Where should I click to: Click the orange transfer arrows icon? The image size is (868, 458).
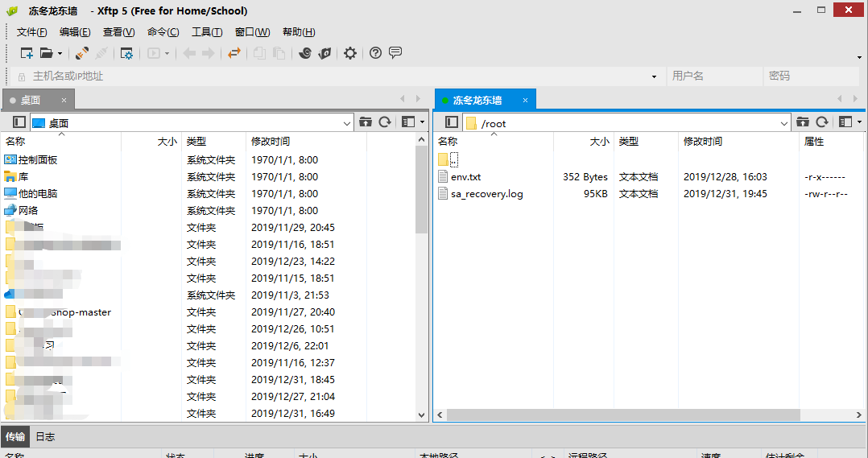[x=234, y=53]
